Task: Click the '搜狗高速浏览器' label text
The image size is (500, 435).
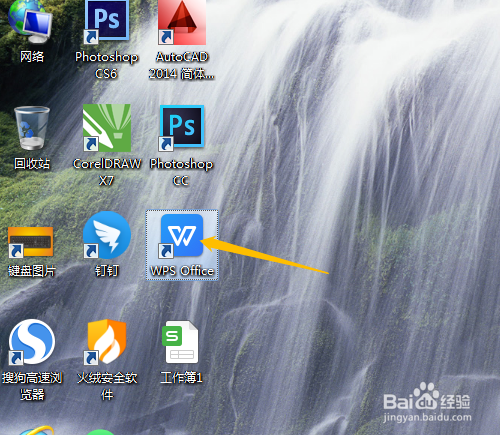Action: 32,386
